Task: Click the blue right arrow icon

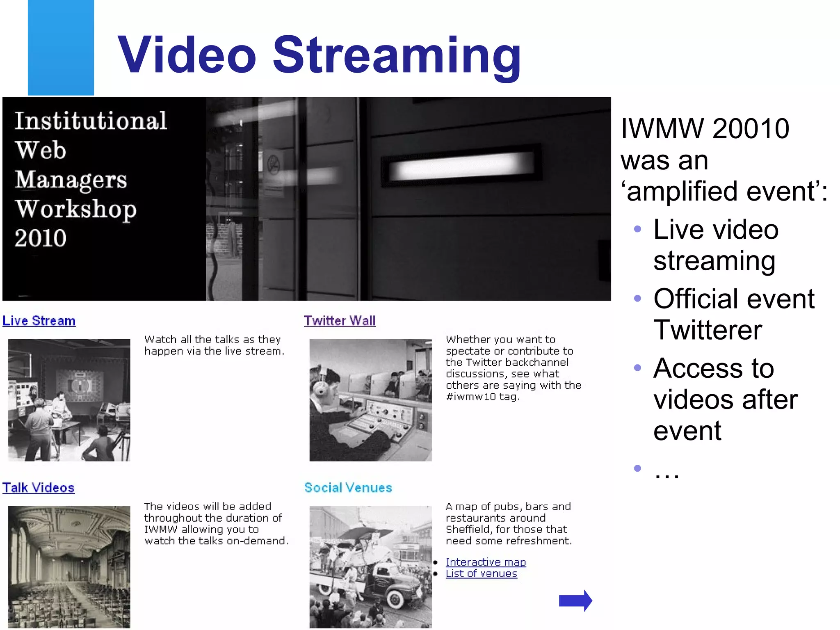Action: coord(575,601)
